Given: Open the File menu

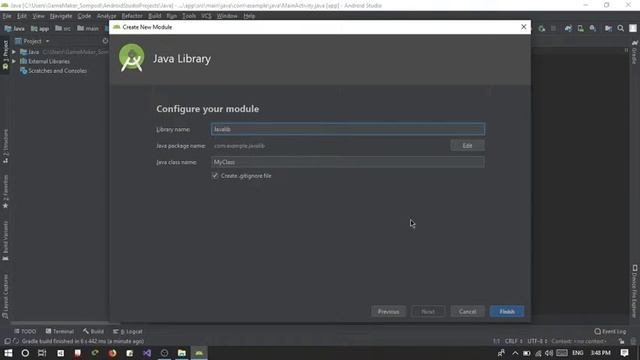Looking at the screenshot, I should 7,16.
